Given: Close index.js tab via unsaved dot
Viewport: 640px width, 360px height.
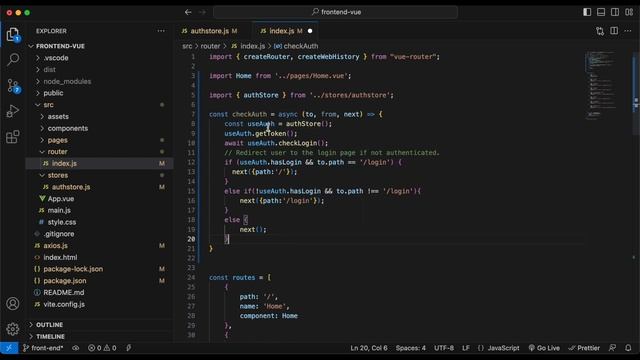Looking at the screenshot, I should [310, 31].
